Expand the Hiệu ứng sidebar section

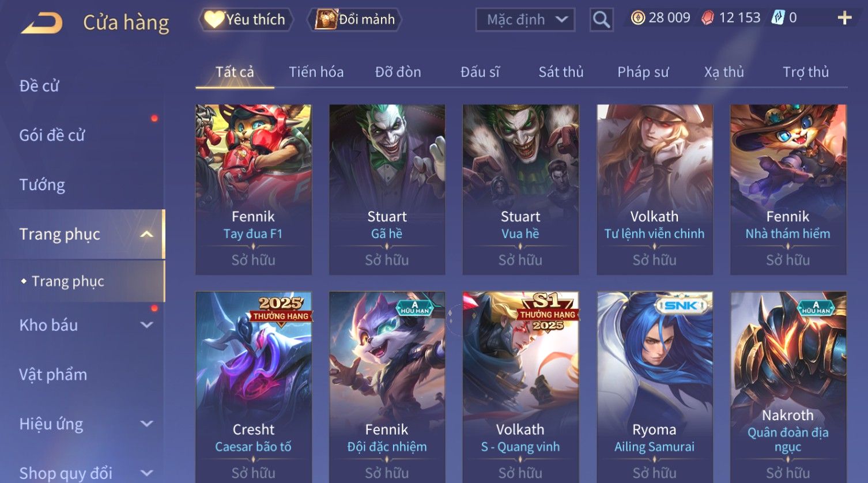tap(146, 424)
